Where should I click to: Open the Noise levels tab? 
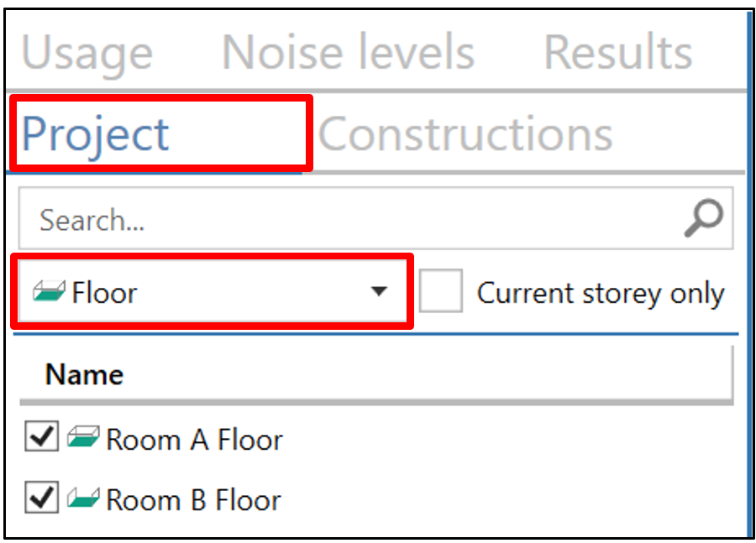(x=348, y=51)
